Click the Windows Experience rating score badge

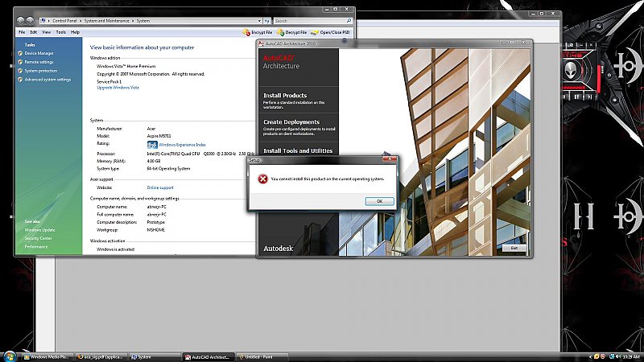[152, 145]
